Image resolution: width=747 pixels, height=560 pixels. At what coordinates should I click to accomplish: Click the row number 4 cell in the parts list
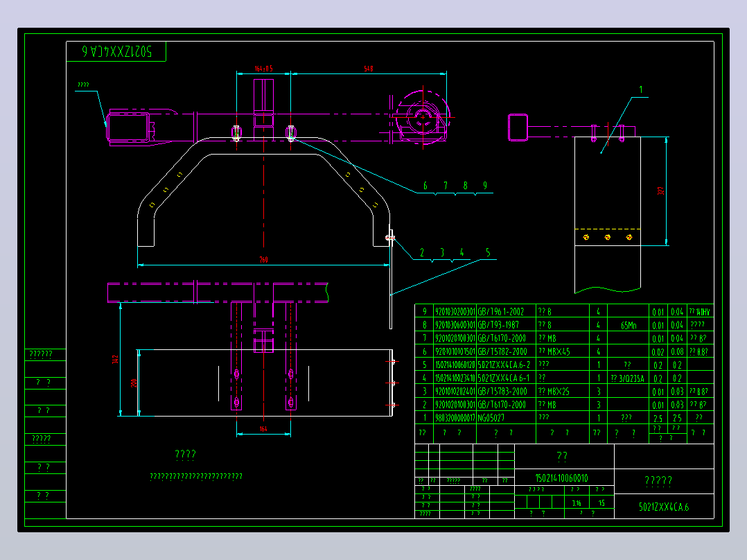click(x=425, y=378)
